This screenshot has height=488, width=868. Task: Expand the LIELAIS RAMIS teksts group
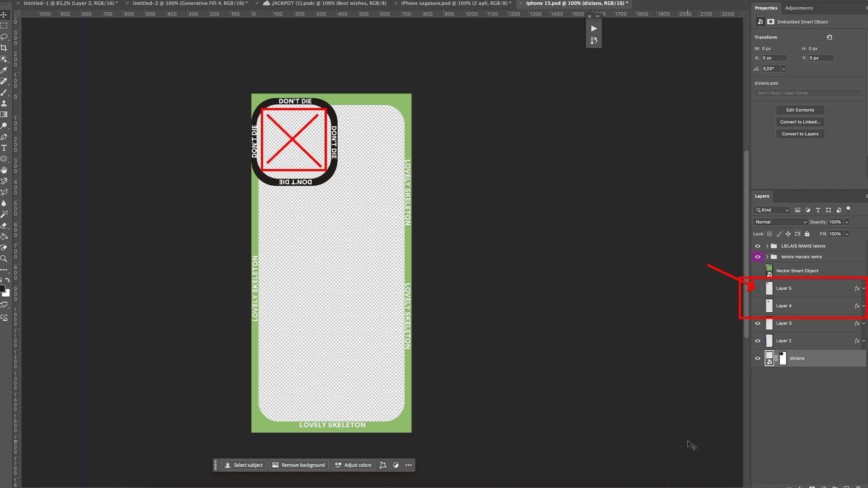[x=767, y=246]
